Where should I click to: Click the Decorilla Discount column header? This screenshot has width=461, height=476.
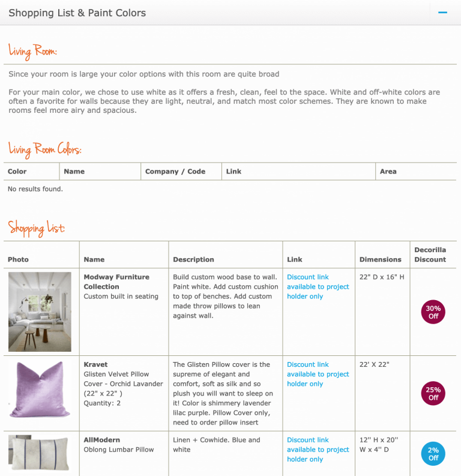coord(430,255)
